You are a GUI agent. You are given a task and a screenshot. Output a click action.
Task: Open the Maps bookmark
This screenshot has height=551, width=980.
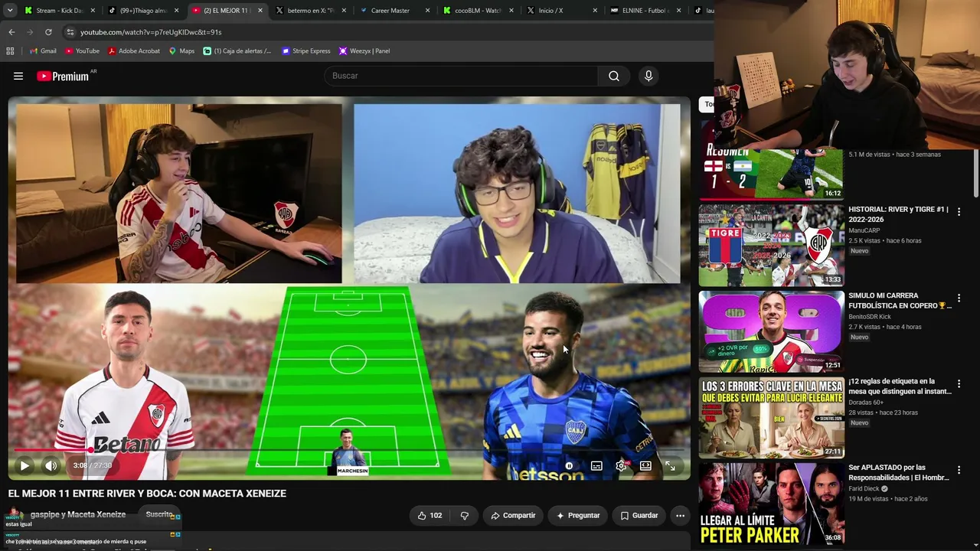(x=181, y=51)
